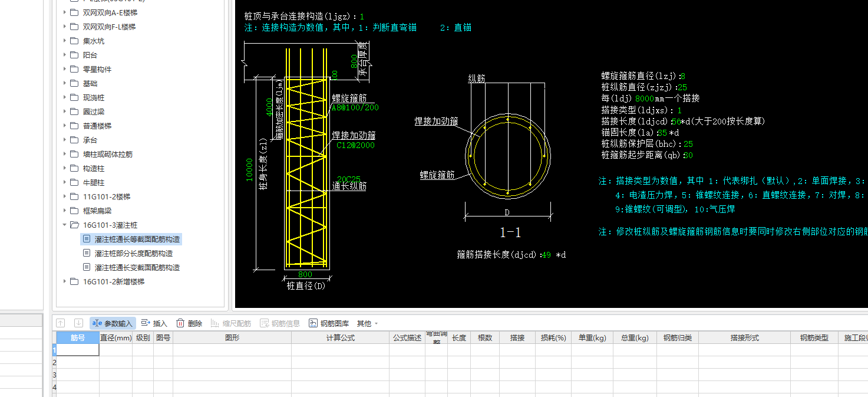The width and height of the screenshot is (868, 397).
Task: Collapse the 16G101-3灌注桩 tree node
Action: [64, 225]
